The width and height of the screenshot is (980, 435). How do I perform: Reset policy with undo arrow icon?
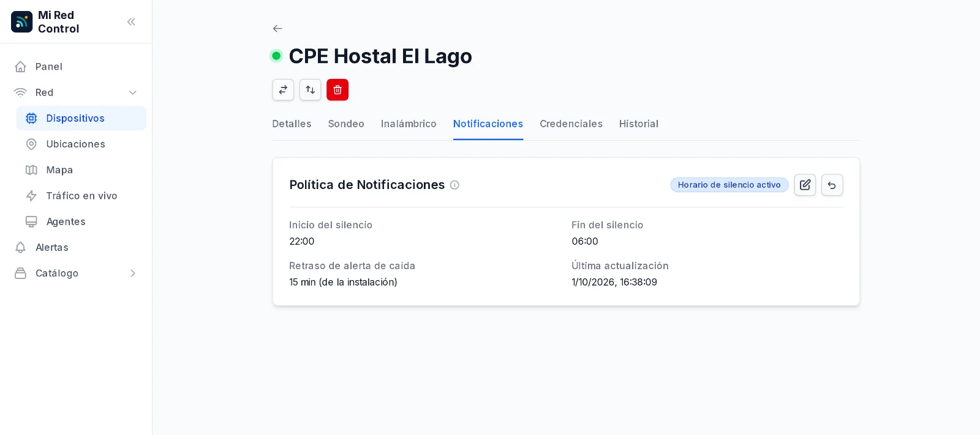[832, 185]
